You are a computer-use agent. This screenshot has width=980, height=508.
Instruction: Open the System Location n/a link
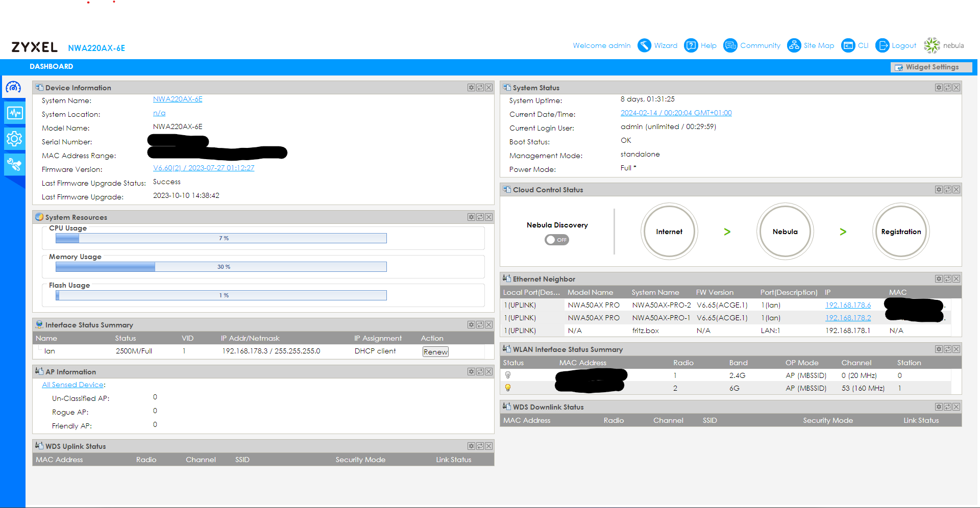(159, 113)
